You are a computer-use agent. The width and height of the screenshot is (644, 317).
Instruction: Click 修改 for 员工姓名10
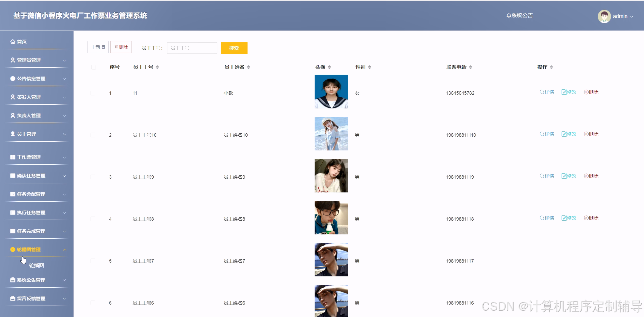pos(569,134)
